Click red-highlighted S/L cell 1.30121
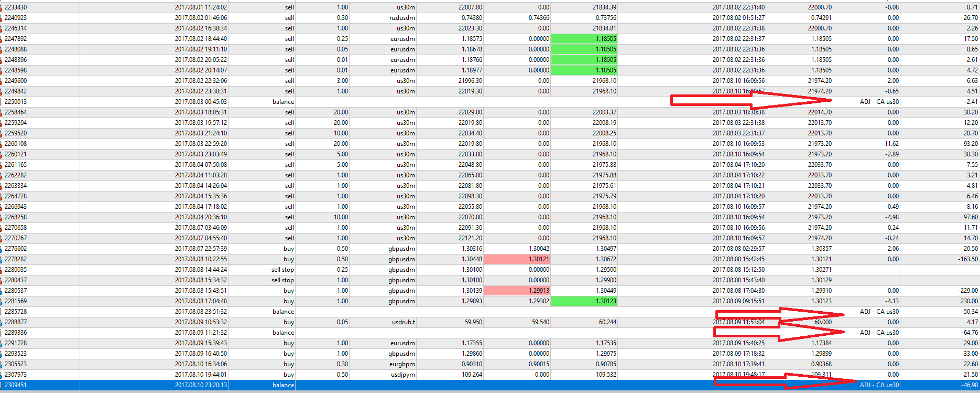The height and width of the screenshot is (393, 980). click(x=517, y=259)
